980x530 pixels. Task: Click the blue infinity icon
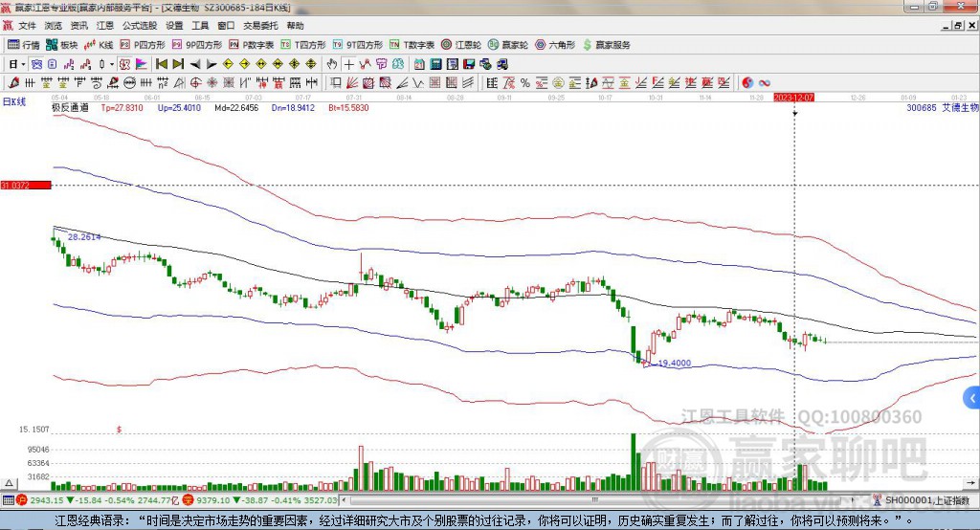(764, 83)
